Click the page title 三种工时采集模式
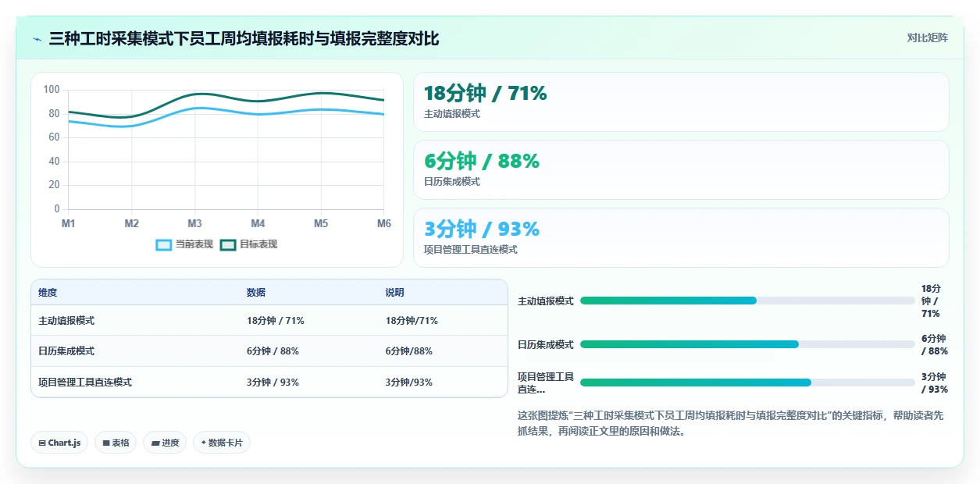 coord(244,38)
